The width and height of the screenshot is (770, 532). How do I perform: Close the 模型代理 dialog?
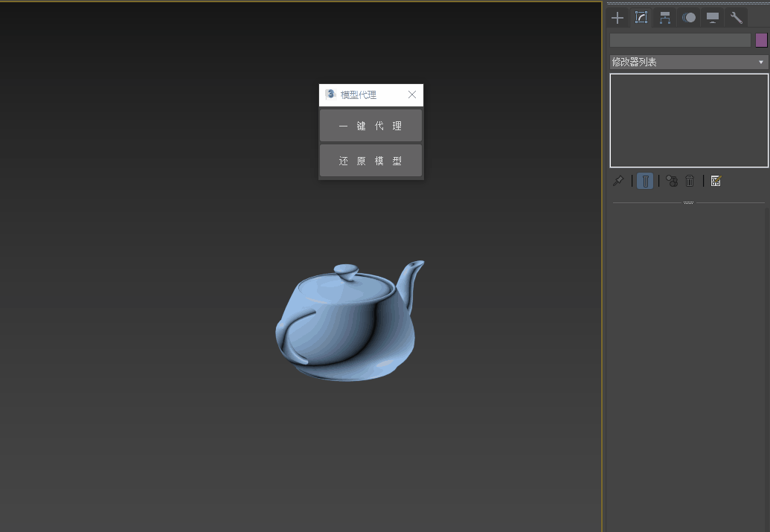(412, 94)
